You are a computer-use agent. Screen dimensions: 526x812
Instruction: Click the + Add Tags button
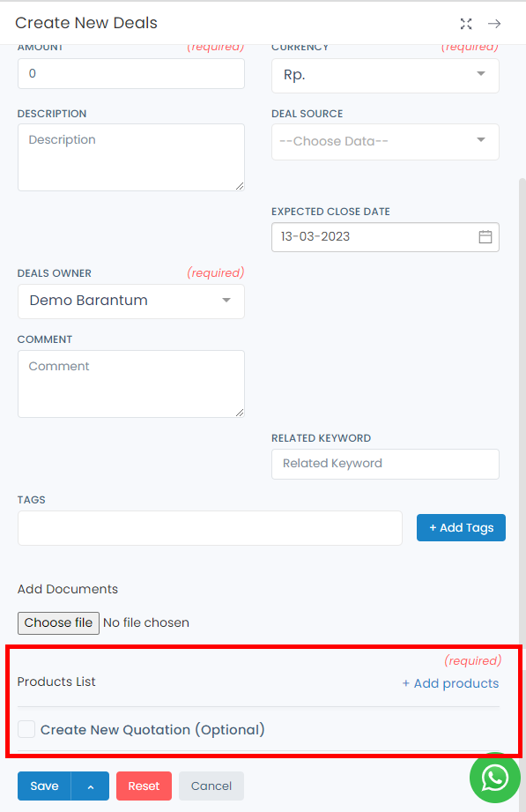(461, 528)
